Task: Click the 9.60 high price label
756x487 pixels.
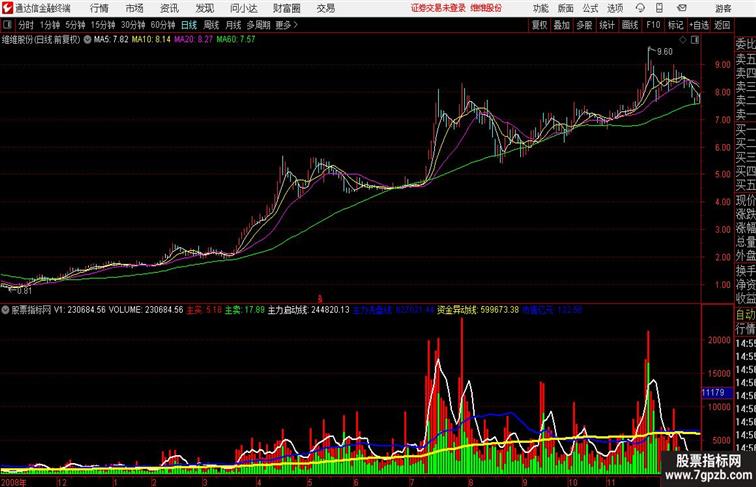Action: [x=664, y=52]
